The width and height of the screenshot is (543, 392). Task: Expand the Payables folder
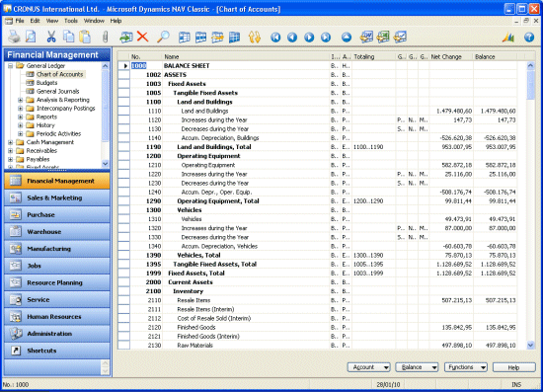pos(11,159)
